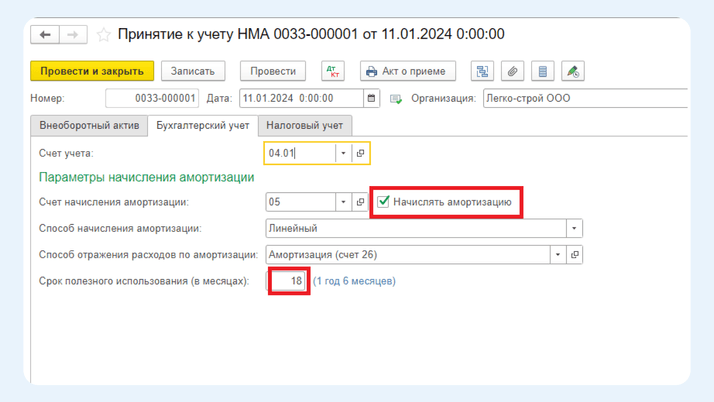
Task: Switch to Внеоборотный актив tab
Action: click(89, 126)
